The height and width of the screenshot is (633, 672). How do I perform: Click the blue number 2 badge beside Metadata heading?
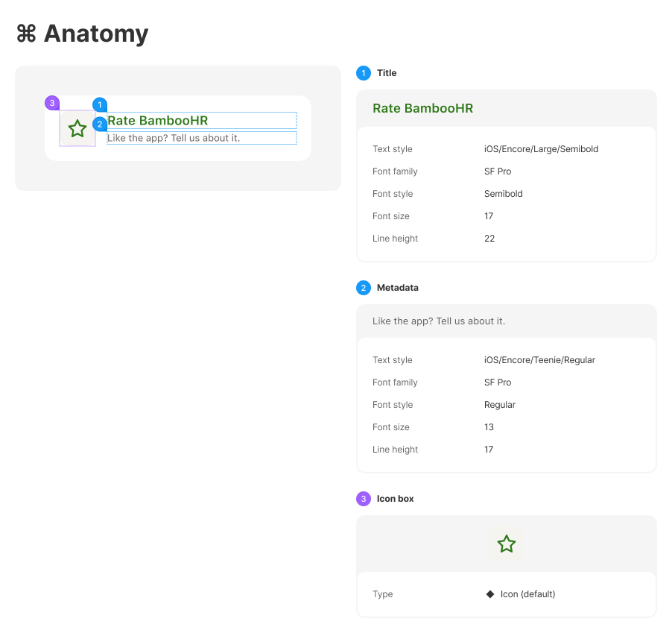364,288
